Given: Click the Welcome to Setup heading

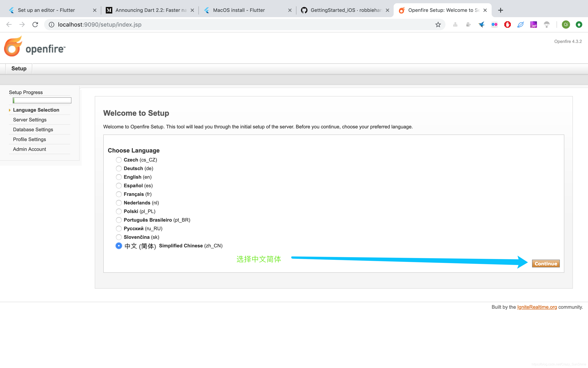Looking at the screenshot, I should (136, 113).
